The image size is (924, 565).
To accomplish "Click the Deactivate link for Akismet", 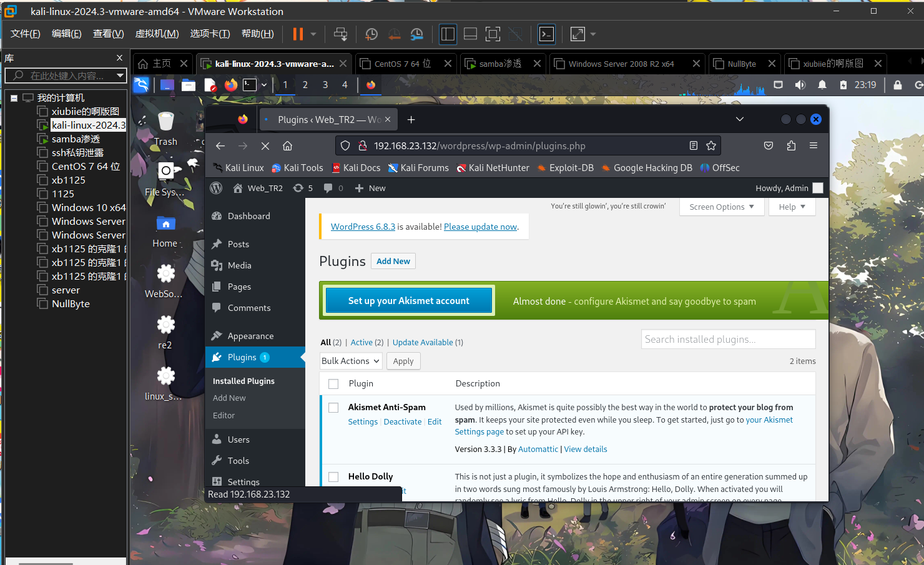I will [402, 422].
